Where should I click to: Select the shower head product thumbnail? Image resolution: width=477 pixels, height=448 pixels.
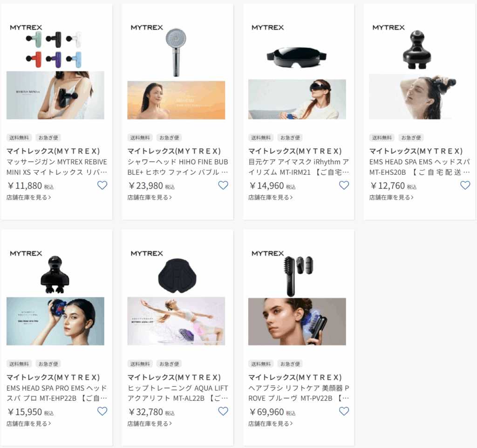[176, 70]
